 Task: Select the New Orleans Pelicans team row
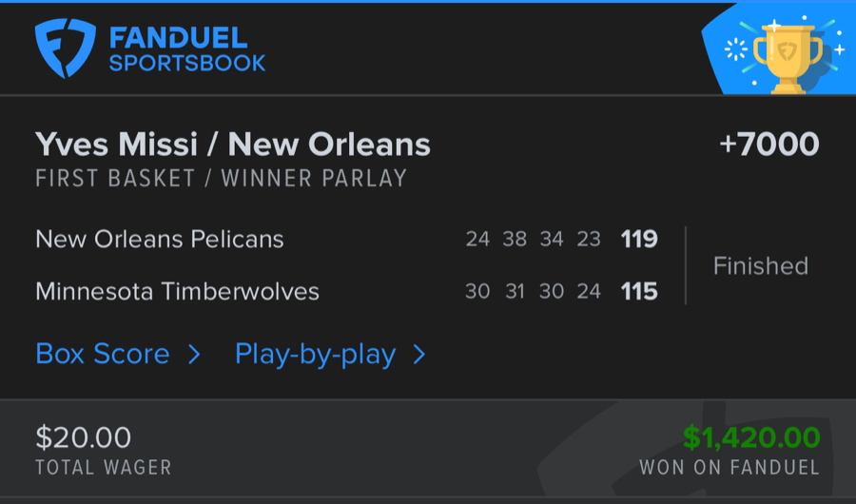pyautogui.click(x=160, y=239)
